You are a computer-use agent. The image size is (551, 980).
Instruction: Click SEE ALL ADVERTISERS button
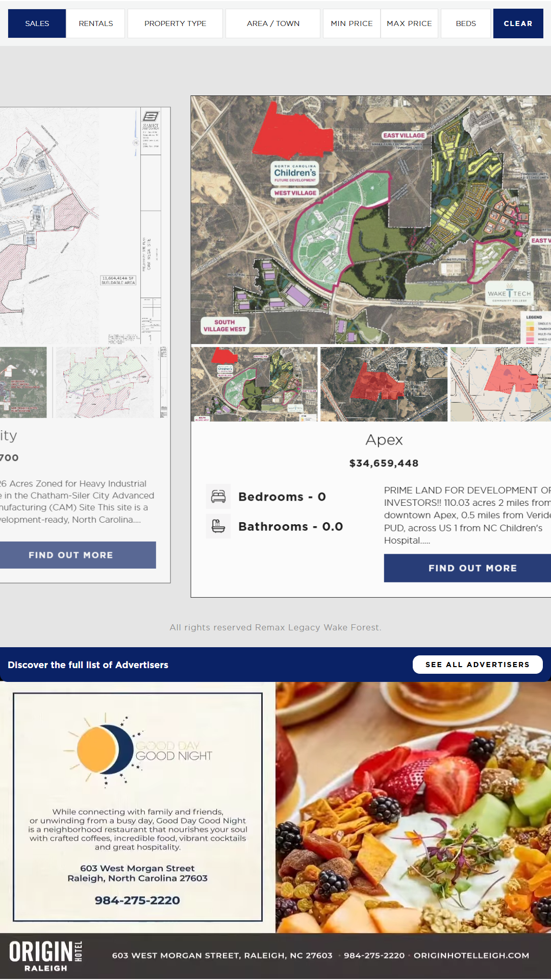coord(478,665)
